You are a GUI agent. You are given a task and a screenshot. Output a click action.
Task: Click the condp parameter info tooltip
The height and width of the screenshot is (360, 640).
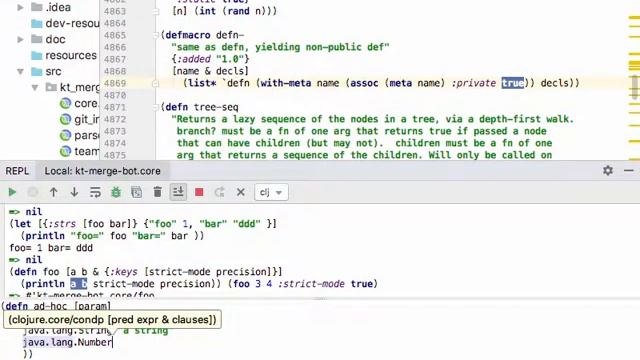(x=112, y=320)
